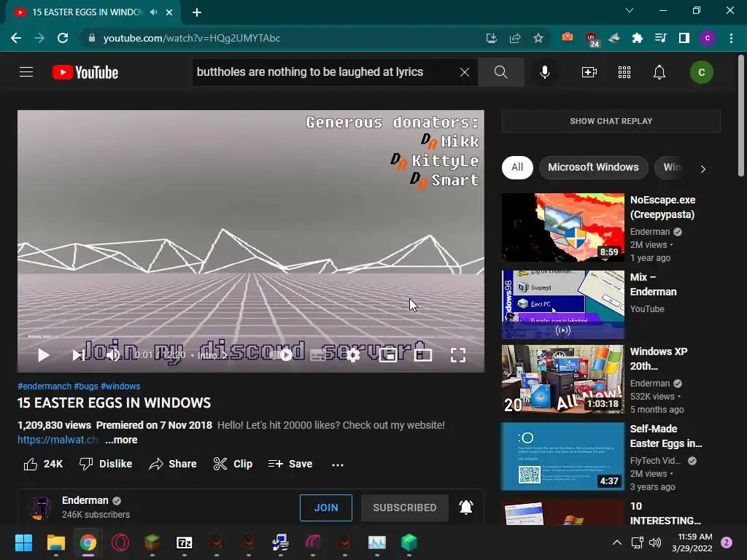Open more actions ellipsis under video
Viewport: 747px width, 560px height.
pos(337,464)
